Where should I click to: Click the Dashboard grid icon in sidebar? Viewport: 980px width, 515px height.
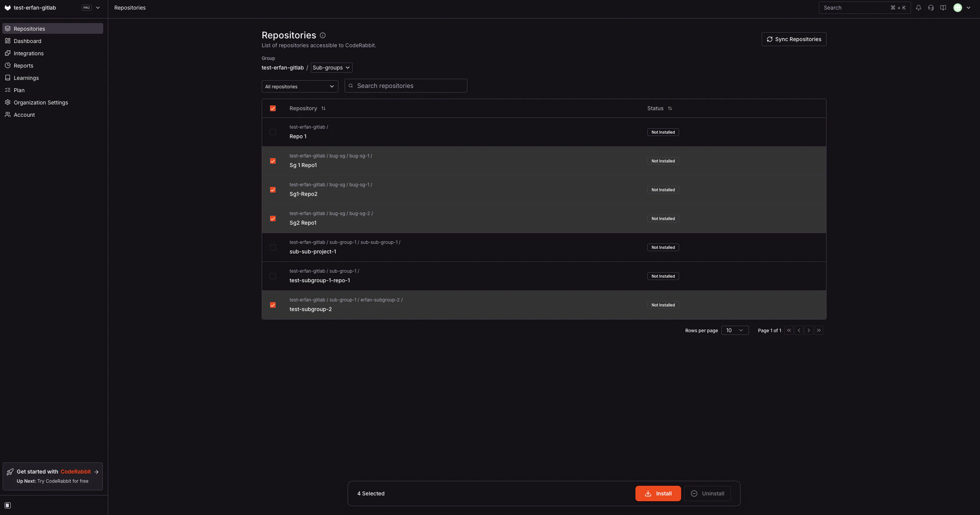[x=8, y=41]
